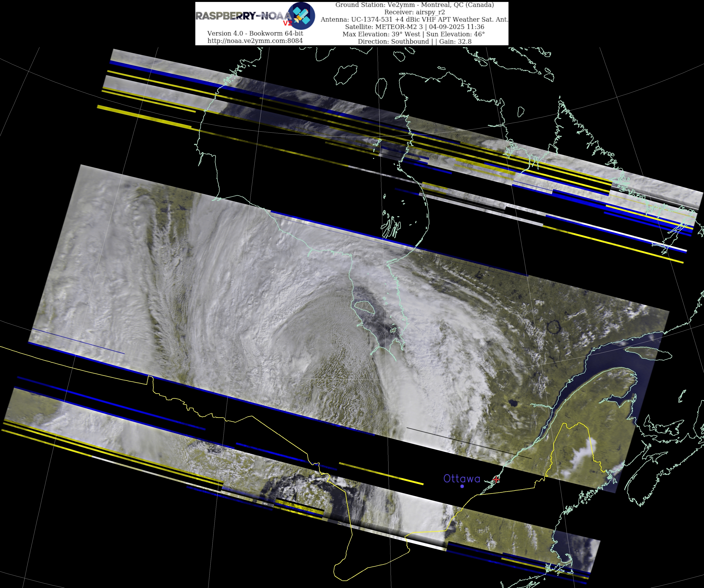
Task: Click the 'Max Elevation: 39° West' line
Action: click(414, 34)
